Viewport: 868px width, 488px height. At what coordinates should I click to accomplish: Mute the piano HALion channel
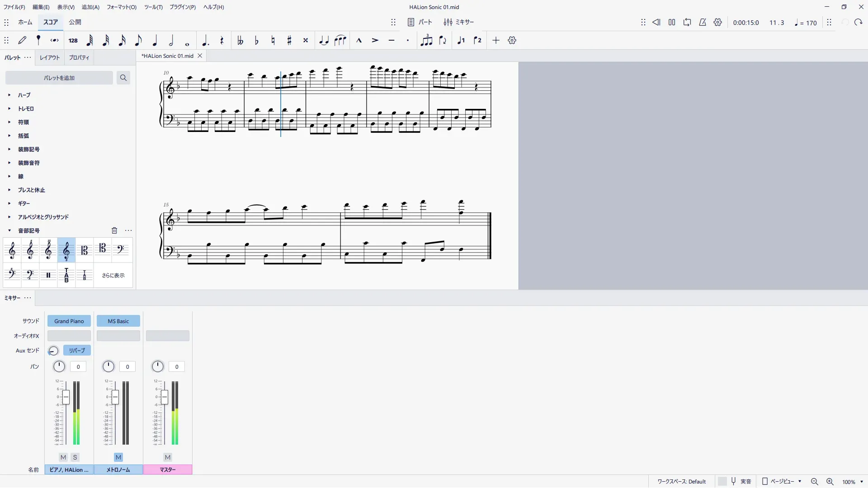[63, 457]
